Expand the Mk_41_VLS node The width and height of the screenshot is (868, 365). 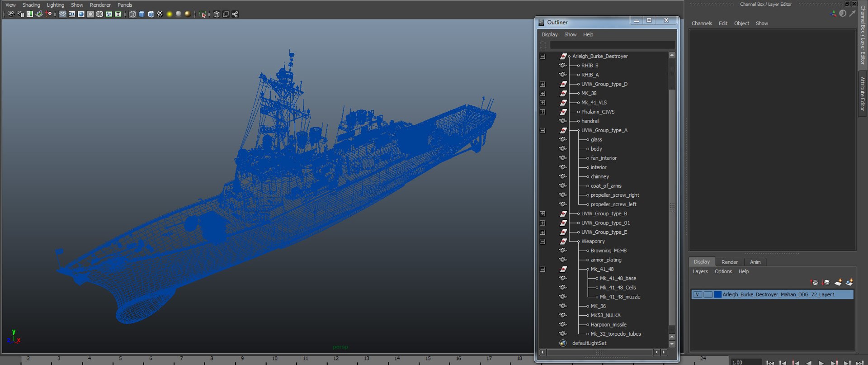pyautogui.click(x=542, y=103)
